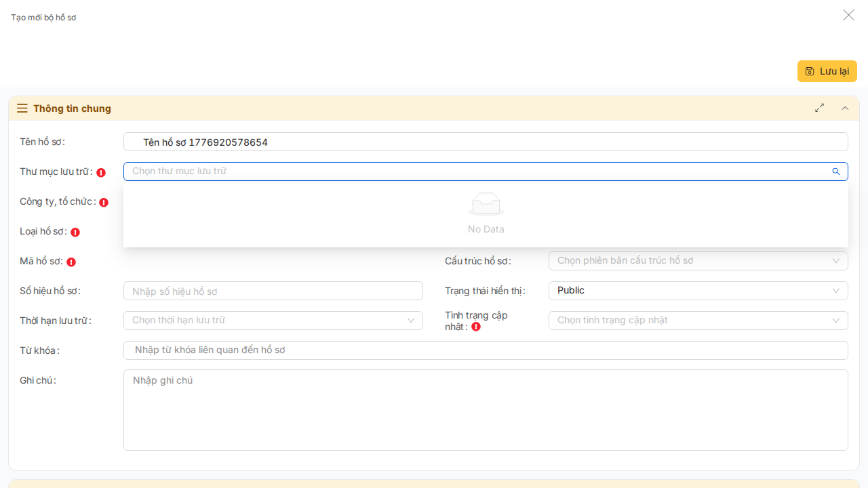The image size is (868, 488).
Task: Click the Lưu lại save button
Action: click(x=827, y=71)
